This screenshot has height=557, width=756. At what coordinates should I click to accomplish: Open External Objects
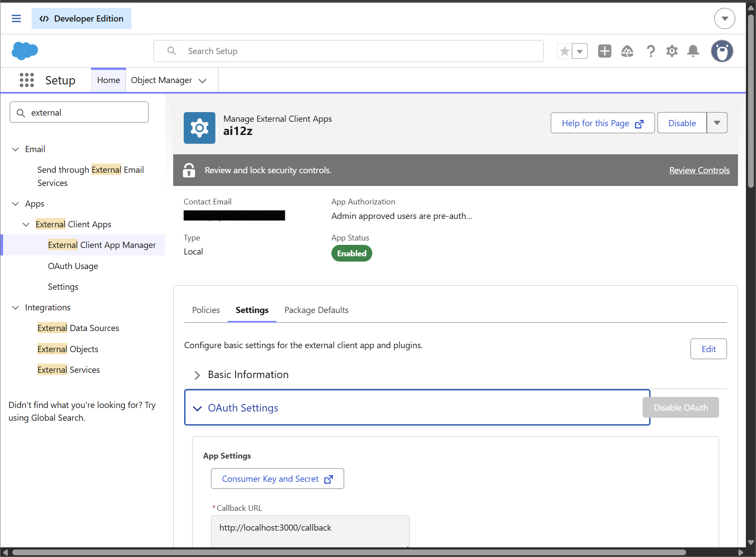tap(68, 349)
